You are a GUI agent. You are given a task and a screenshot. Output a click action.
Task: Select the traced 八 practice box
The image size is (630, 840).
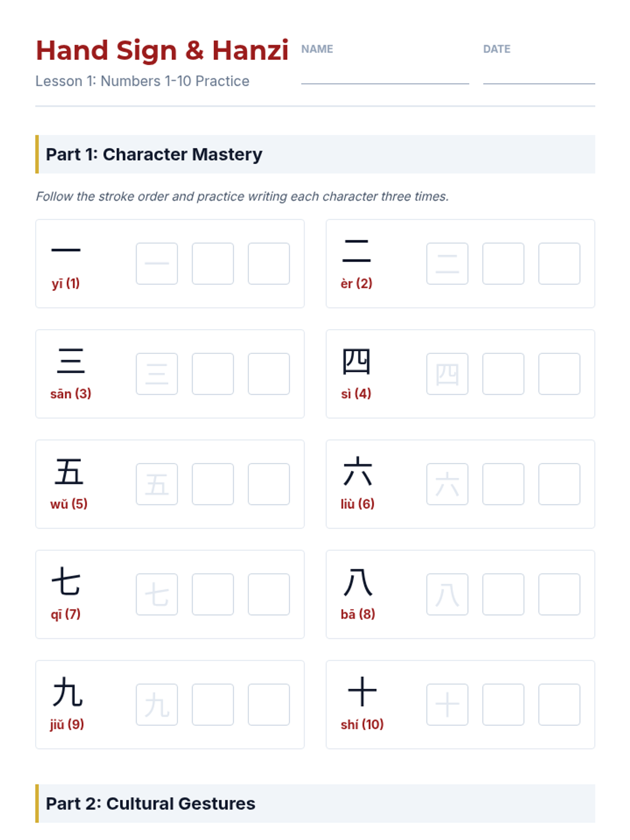447,594
